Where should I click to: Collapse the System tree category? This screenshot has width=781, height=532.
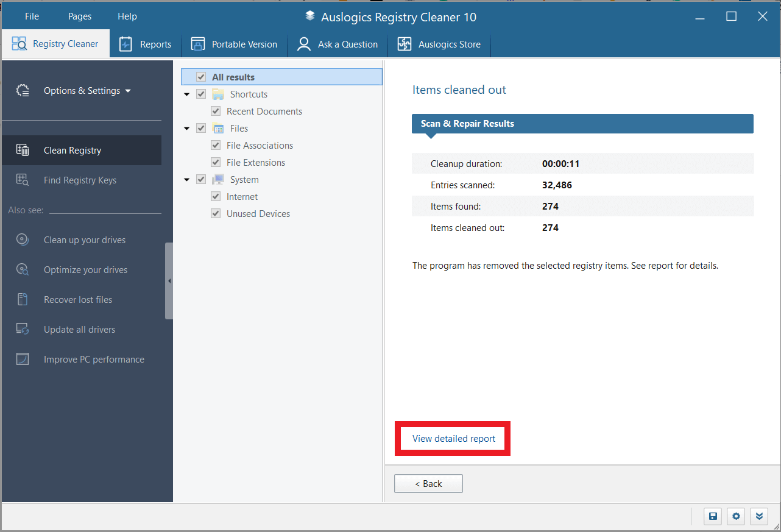coord(187,180)
